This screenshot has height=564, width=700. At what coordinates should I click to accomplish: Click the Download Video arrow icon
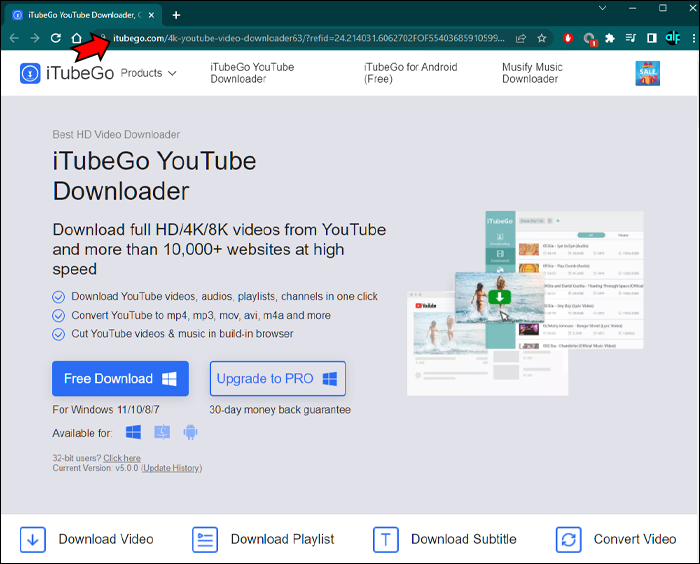point(33,539)
